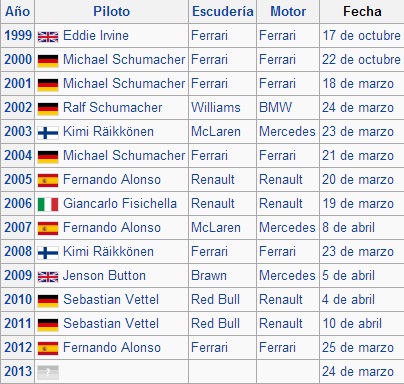Click the UK flag beside Jenson Button

48,276
